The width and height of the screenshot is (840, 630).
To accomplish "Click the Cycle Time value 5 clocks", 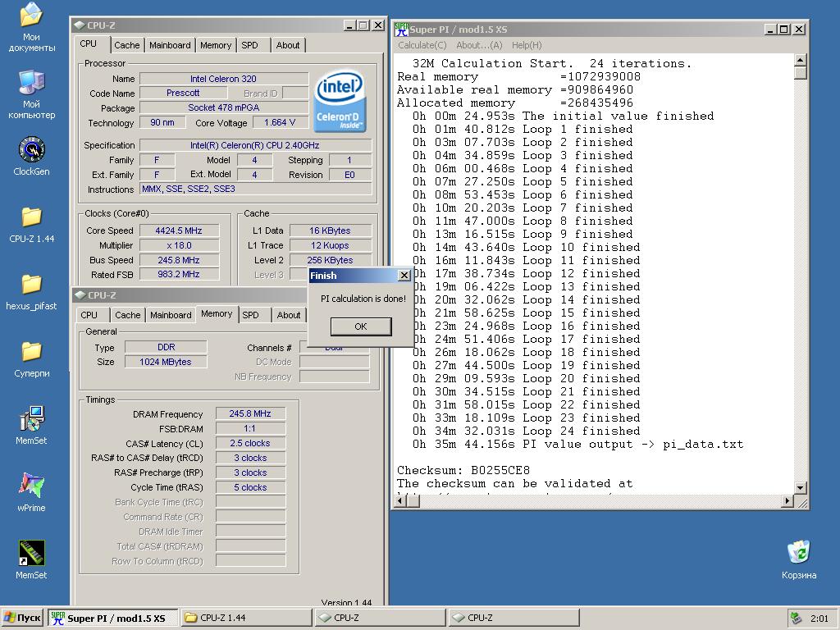I will (250, 487).
